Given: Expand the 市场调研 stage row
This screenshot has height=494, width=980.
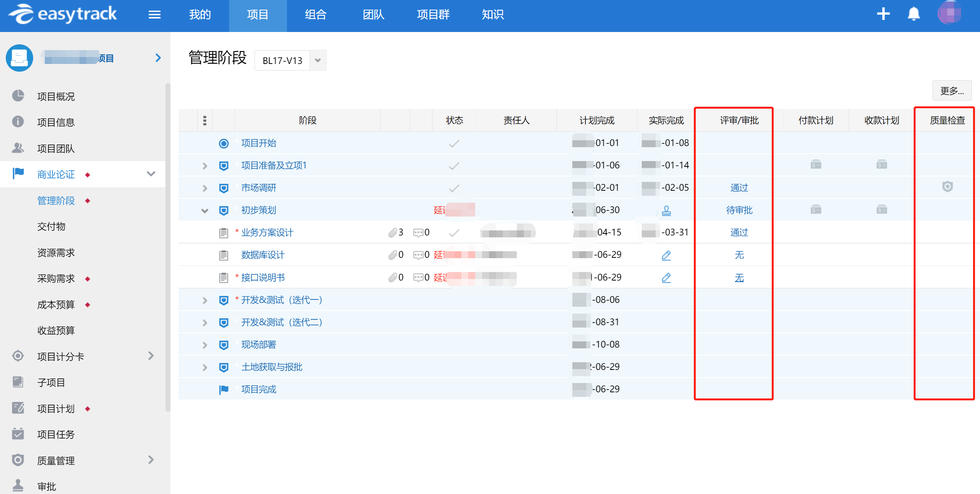Looking at the screenshot, I should pyautogui.click(x=205, y=188).
